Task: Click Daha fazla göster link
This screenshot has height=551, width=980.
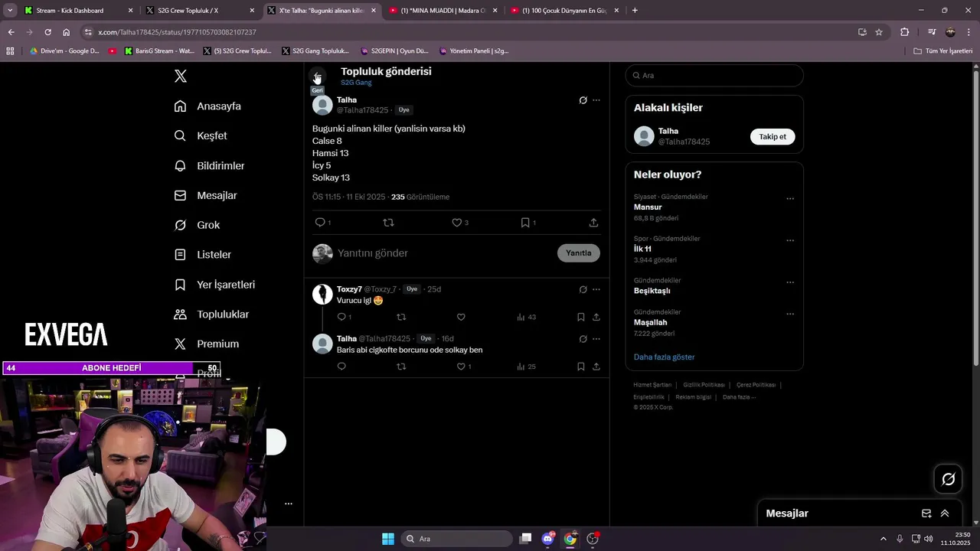Action: click(x=664, y=357)
